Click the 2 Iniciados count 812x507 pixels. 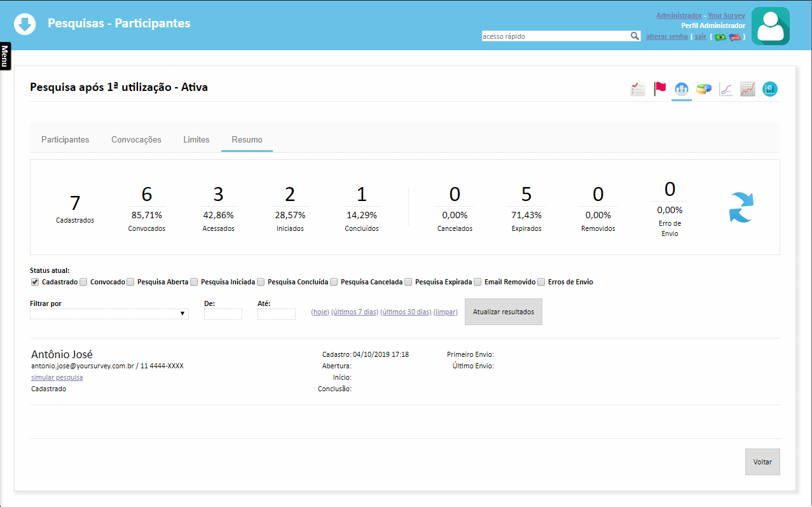tap(290, 194)
